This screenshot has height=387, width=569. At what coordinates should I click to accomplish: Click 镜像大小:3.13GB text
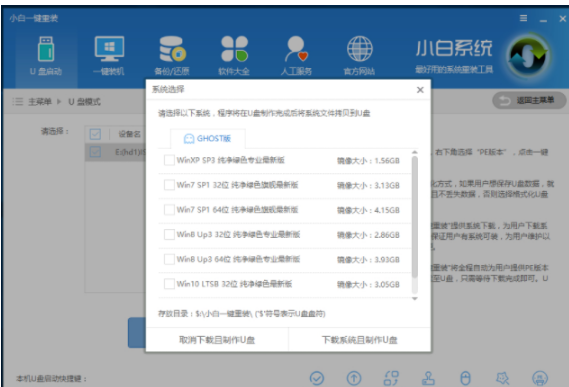pos(368,185)
